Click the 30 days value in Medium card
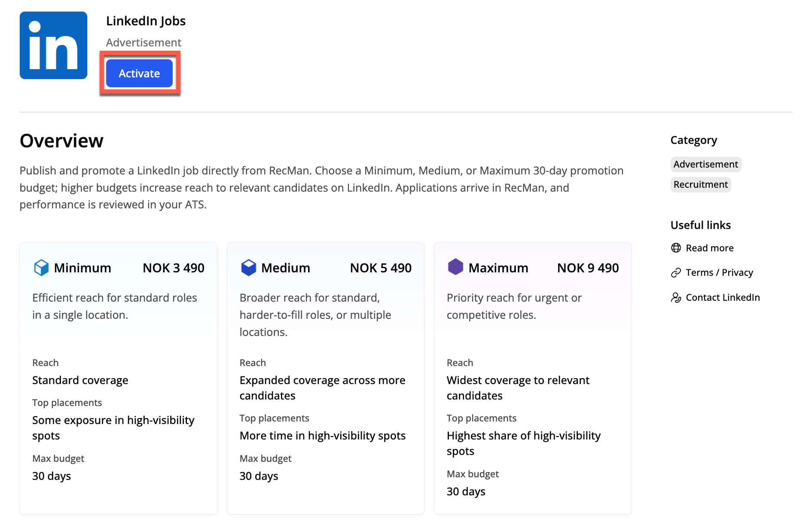The width and height of the screenshot is (812, 531). pyautogui.click(x=259, y=476)
